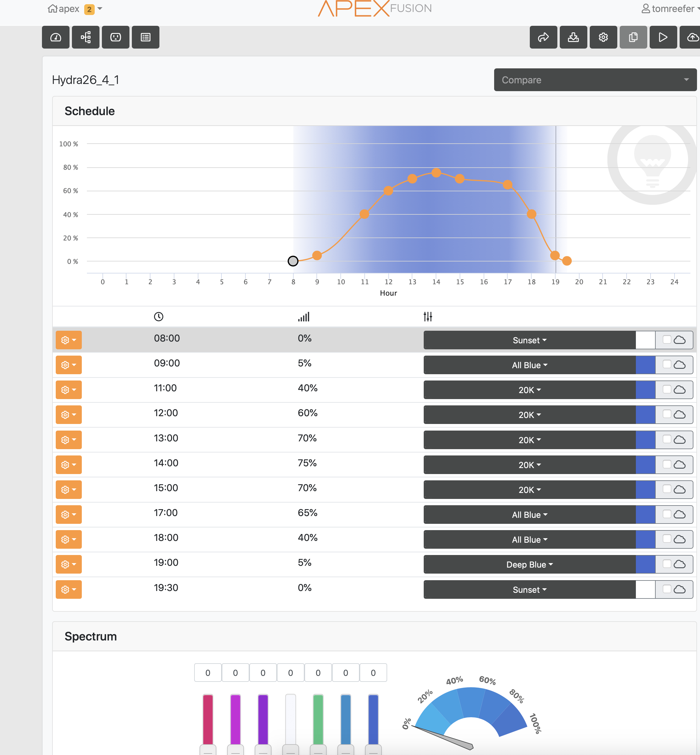700x755 pixels.
Task: Open gear menu for 08:00 row
Action: pyautogui.click(x=69, y=340)
